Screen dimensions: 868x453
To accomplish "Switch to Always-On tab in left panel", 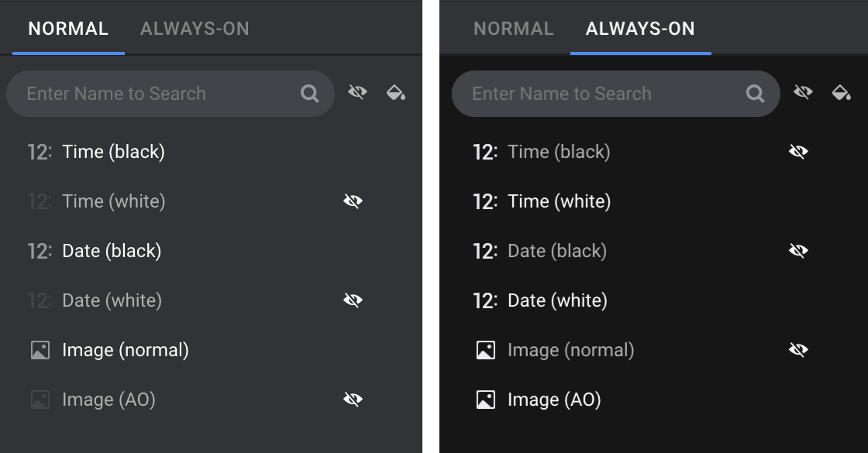I will point(195,29).
